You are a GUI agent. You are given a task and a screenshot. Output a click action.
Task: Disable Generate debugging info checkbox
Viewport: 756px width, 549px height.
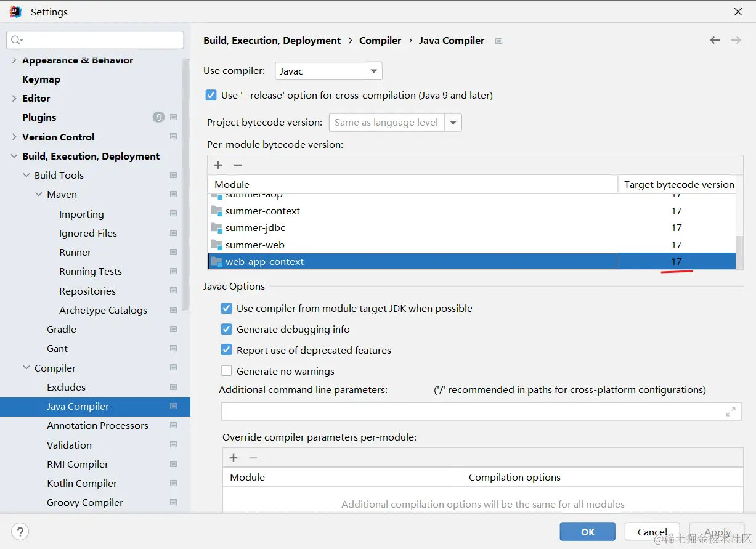pos(226,329)
